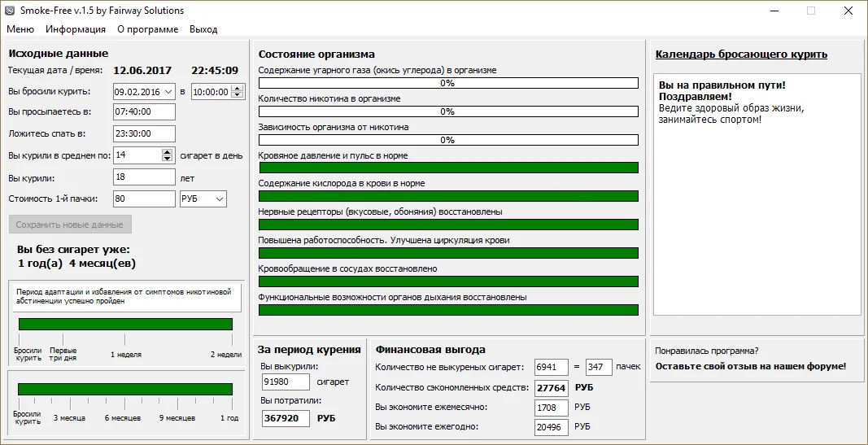Click the bedtime field 23:30:00

tap(144, 133)
